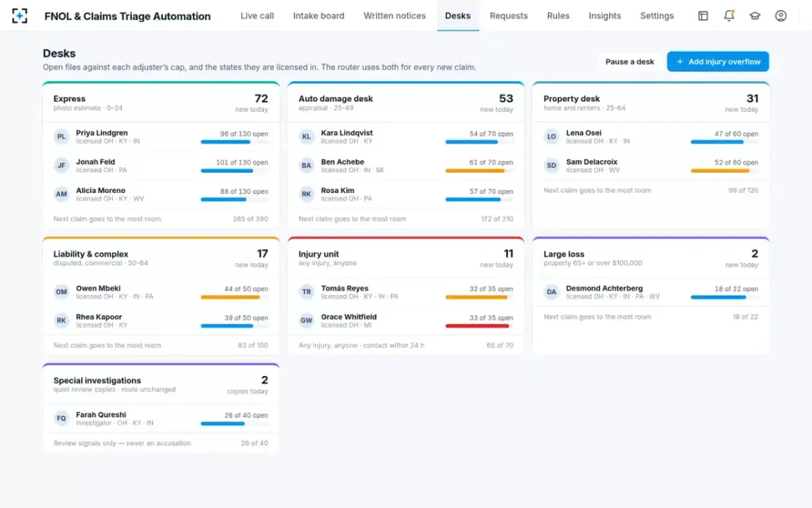Open the Requests tab
The height and width of the screenshot is (508, 812).
[x=509, y=16]
